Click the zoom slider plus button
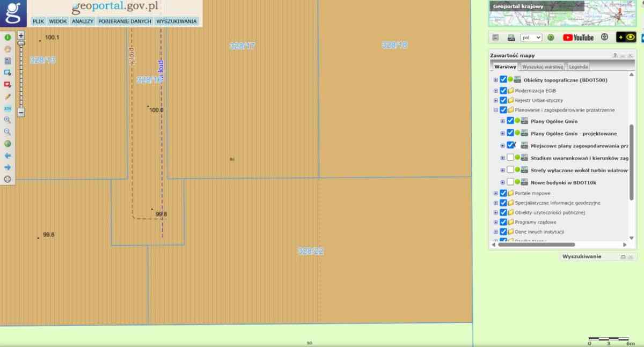The image size is (644, 347). click(x=21, y=35)
